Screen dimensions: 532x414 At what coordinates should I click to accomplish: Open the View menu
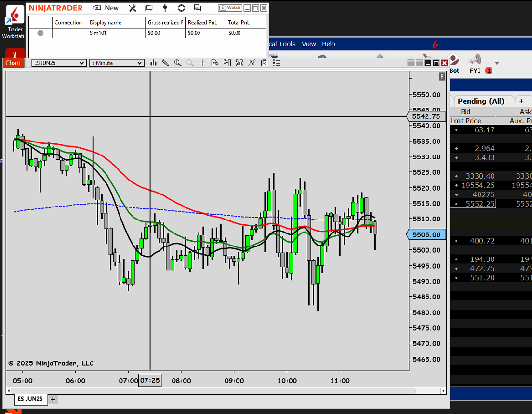point(308,44)
